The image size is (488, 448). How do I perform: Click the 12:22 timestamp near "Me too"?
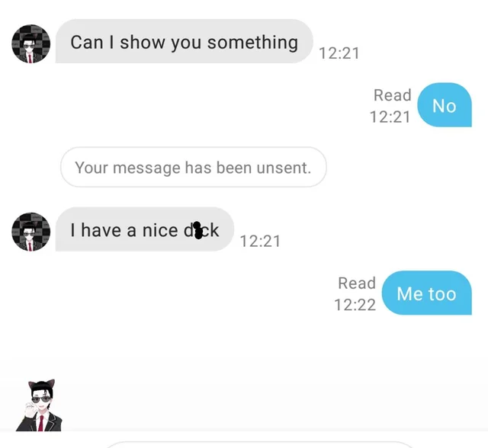point(355,305)
